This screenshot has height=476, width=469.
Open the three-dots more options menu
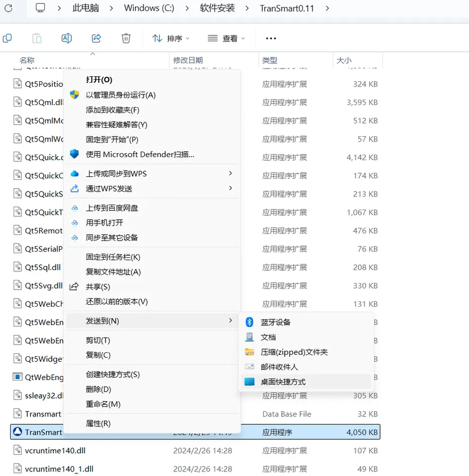pos(271,38)
